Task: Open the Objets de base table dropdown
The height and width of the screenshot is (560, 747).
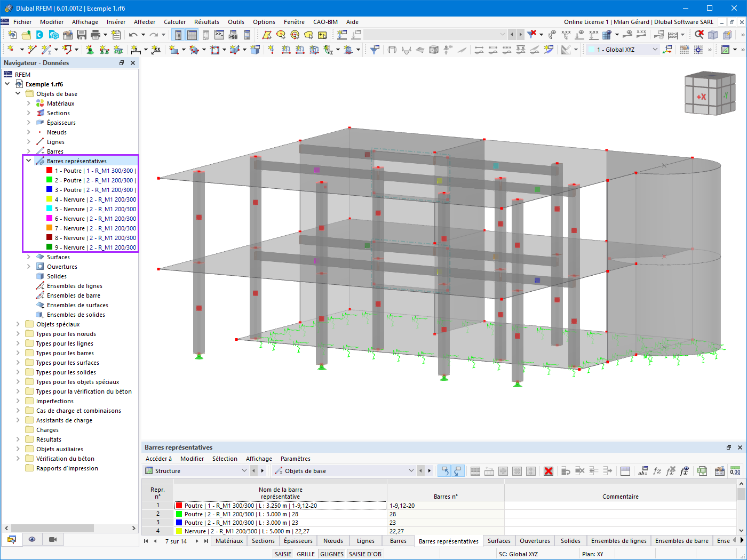Action: pyautogui.click(x=344, y=471)
